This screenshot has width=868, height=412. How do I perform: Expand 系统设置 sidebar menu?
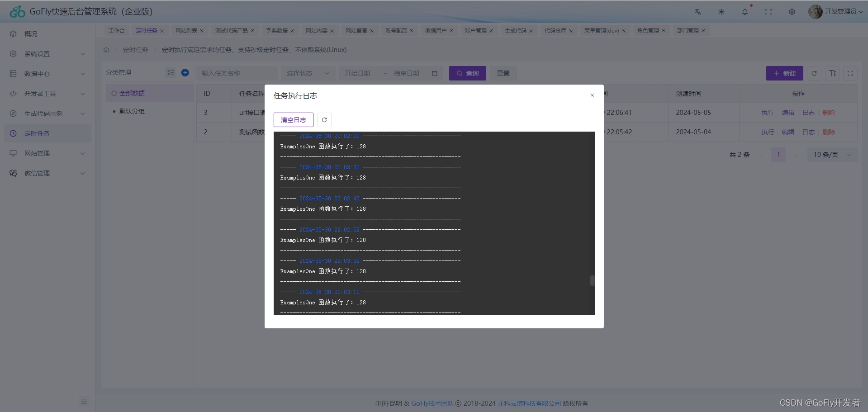(47, 54)
